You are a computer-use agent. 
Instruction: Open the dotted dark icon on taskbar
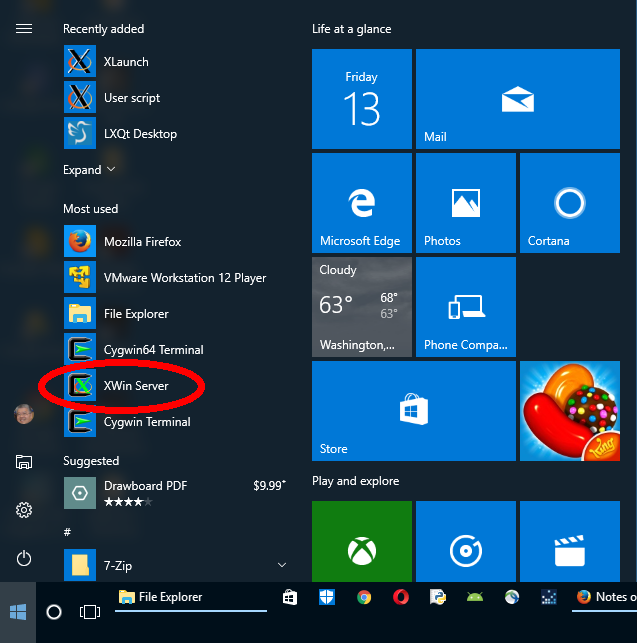(548, 597)
